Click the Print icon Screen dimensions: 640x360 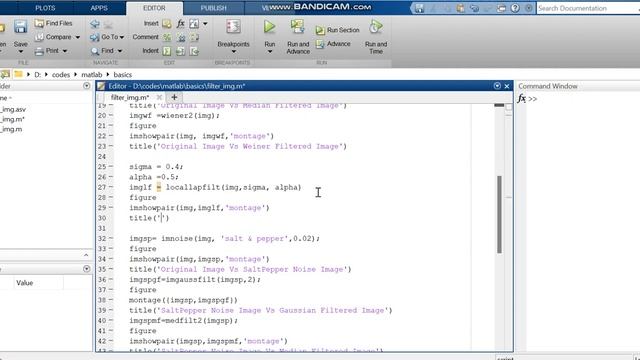(39, 51)
